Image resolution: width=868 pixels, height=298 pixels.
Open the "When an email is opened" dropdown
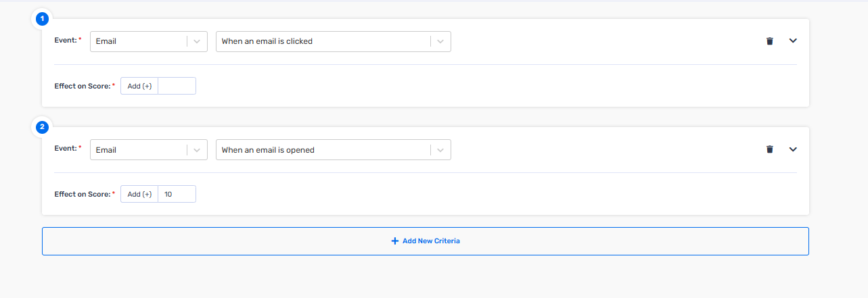(334, 149)
